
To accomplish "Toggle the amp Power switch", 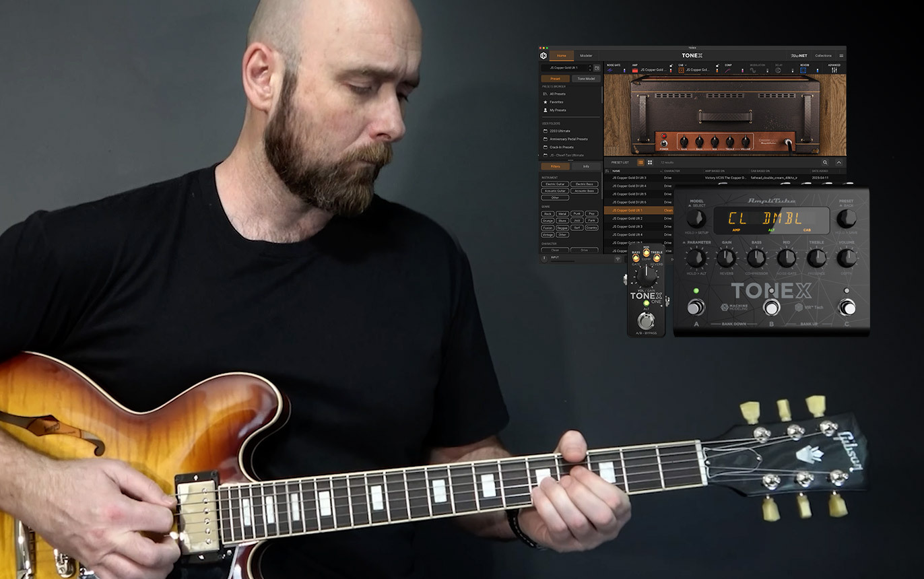I will pyautogui.click(x=664, y=143).
